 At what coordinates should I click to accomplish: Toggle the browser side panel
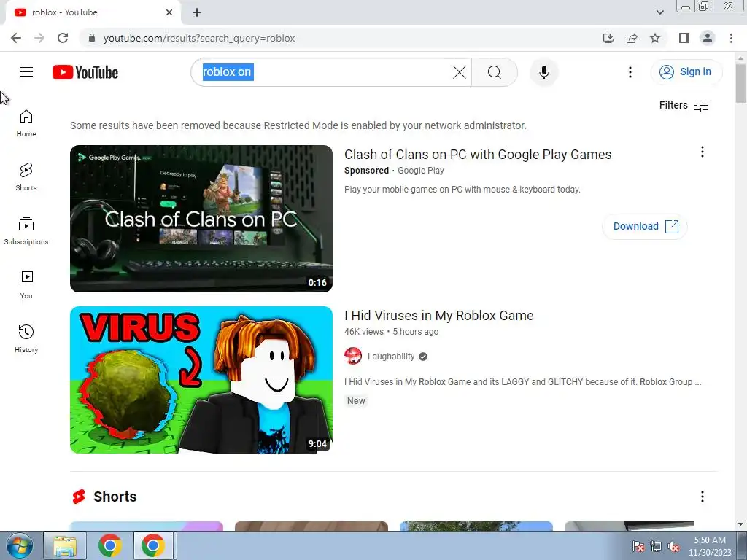[x=684, y=38]
